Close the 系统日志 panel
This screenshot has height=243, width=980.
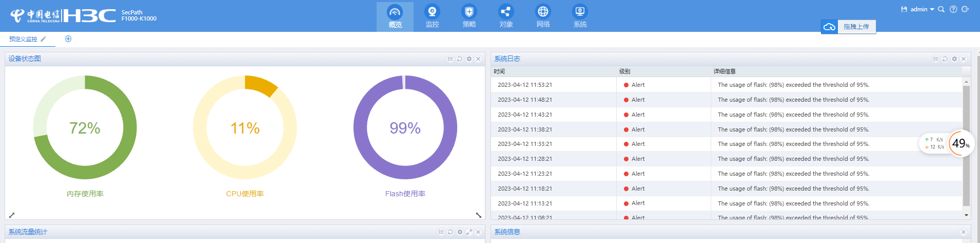(x=964, y=59)
